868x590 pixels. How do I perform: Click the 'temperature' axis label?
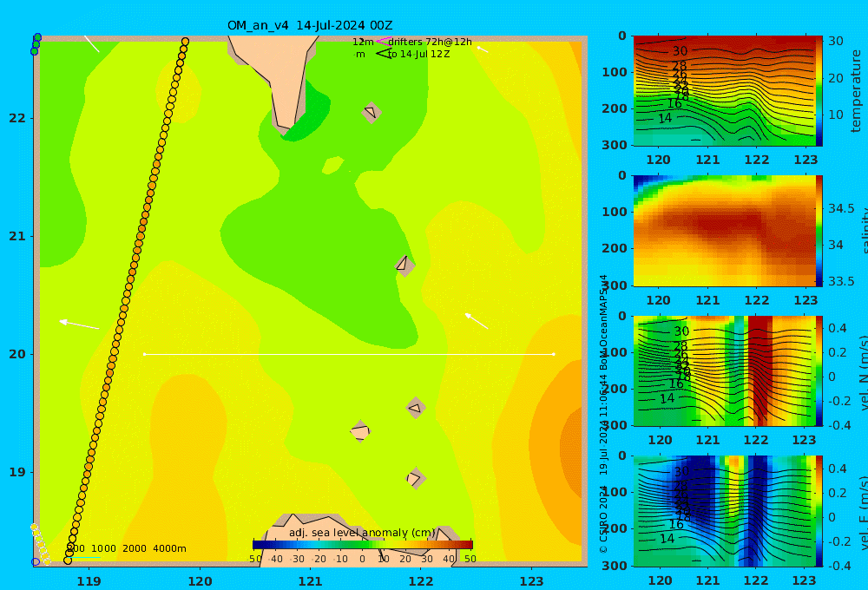click(x=856, y=91)
